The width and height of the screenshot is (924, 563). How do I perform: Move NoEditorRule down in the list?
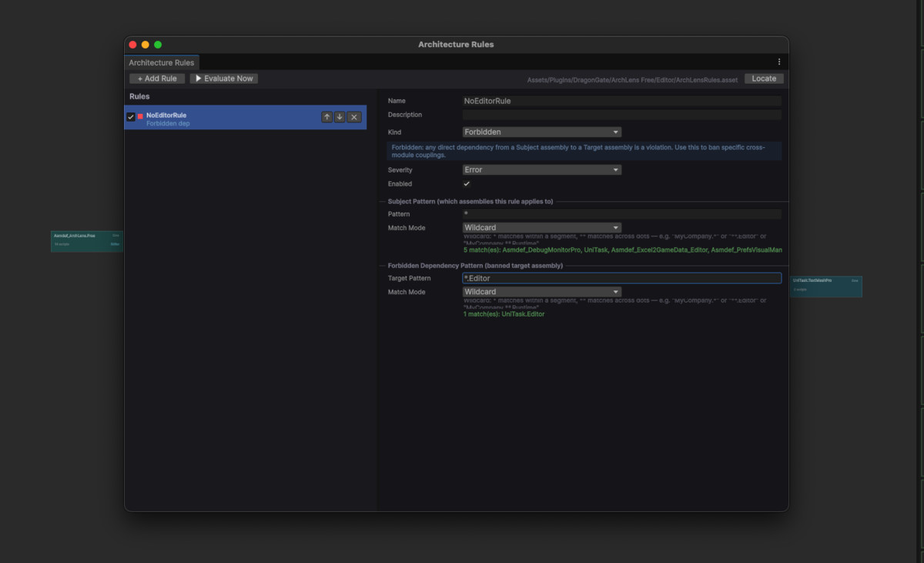[340, 117]
